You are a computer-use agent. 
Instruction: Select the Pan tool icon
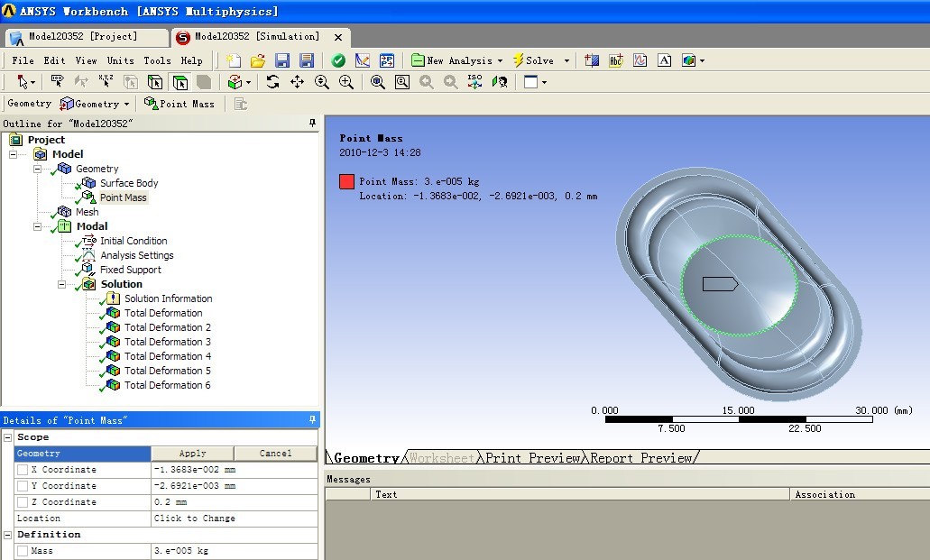(x=297, y=82)
